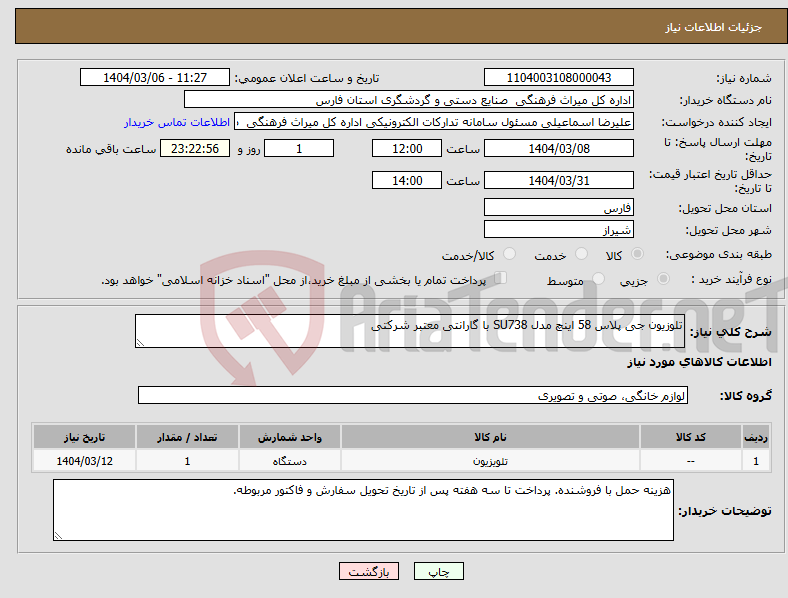Click the تعداد / مقدار column header
Viewport: 788px width, 598px height.
187,437
